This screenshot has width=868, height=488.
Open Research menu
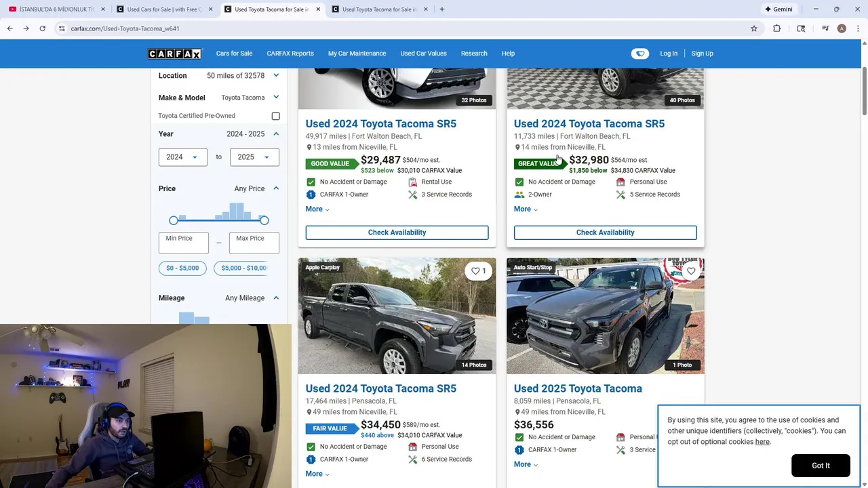point(474,54)
